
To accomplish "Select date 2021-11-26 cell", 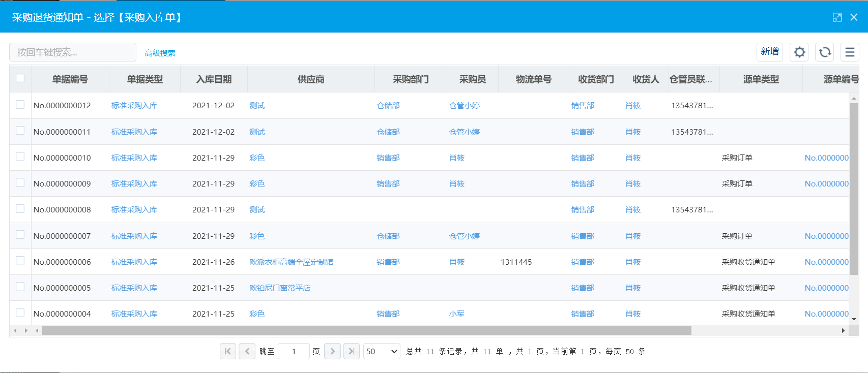I will click(x=214, y=262).
